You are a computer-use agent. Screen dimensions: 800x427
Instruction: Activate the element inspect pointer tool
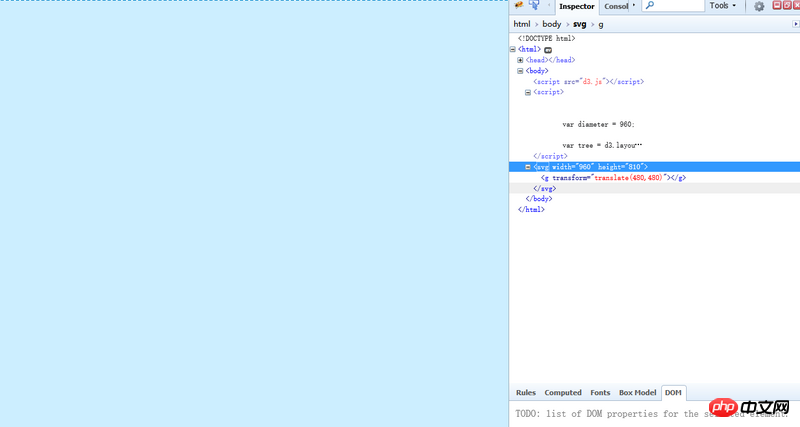(534, 5)
